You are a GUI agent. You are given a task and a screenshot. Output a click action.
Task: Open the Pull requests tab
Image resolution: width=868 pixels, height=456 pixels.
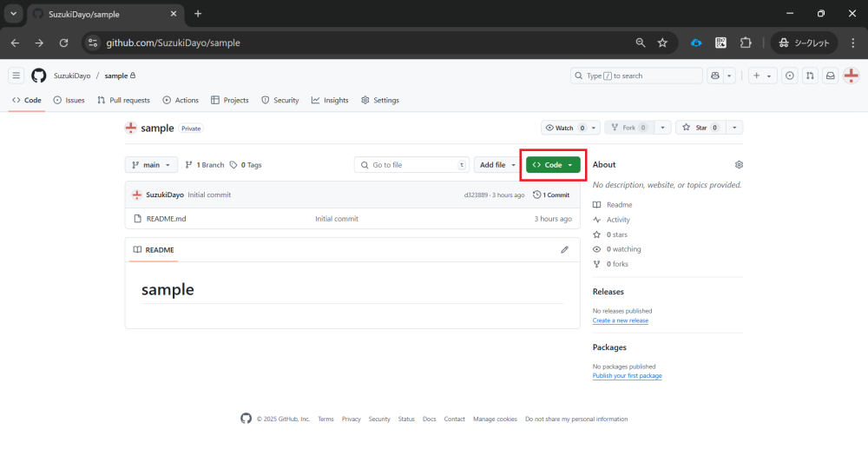click(123, 100)
